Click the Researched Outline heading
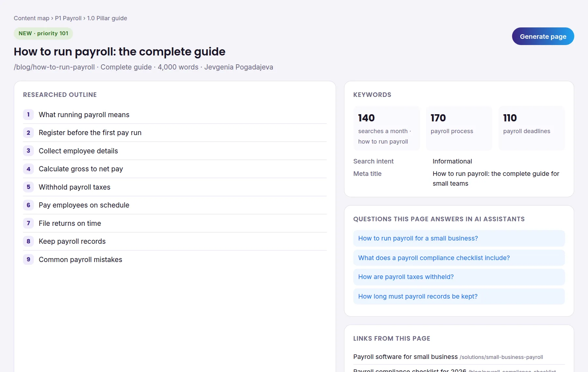 coord(60,95)
